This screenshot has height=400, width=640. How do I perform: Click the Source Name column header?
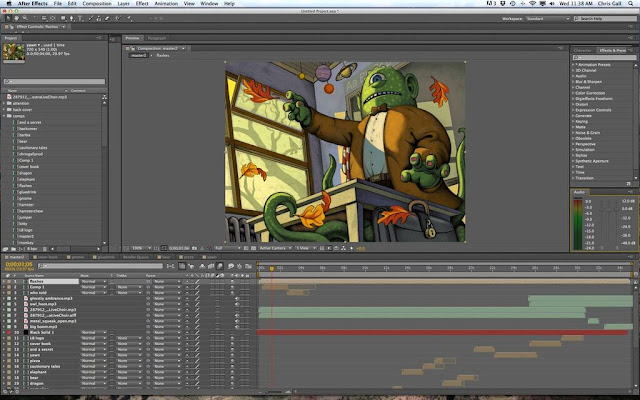34,276
